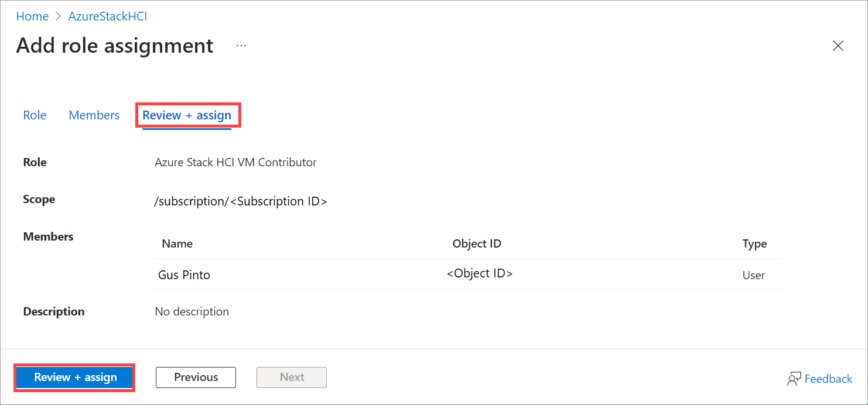Image resolution: width=868 pixels, height=405 pixels.
Task: Select the Gus Pinto member row
Action: pos(468,274)
